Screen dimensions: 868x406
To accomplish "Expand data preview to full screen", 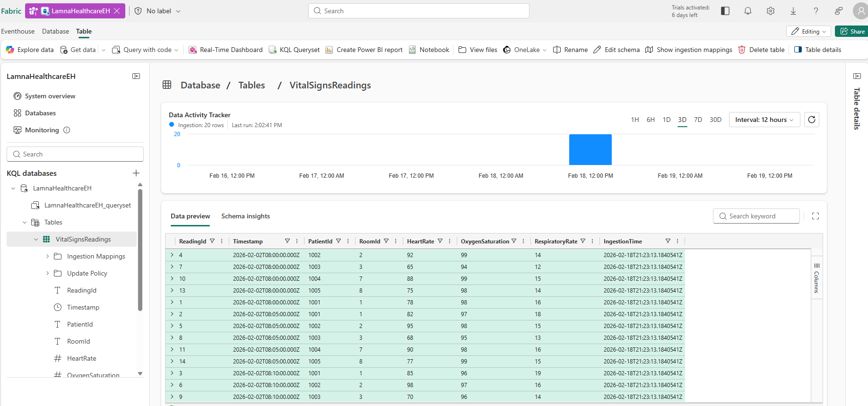I will [816, 216].
